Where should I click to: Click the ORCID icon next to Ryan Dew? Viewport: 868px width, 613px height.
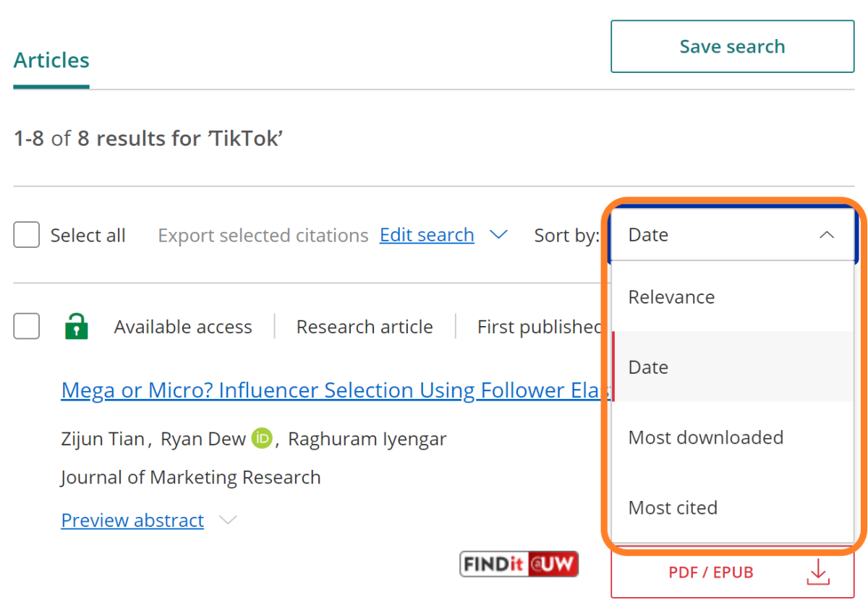click(x=261, y=438)
